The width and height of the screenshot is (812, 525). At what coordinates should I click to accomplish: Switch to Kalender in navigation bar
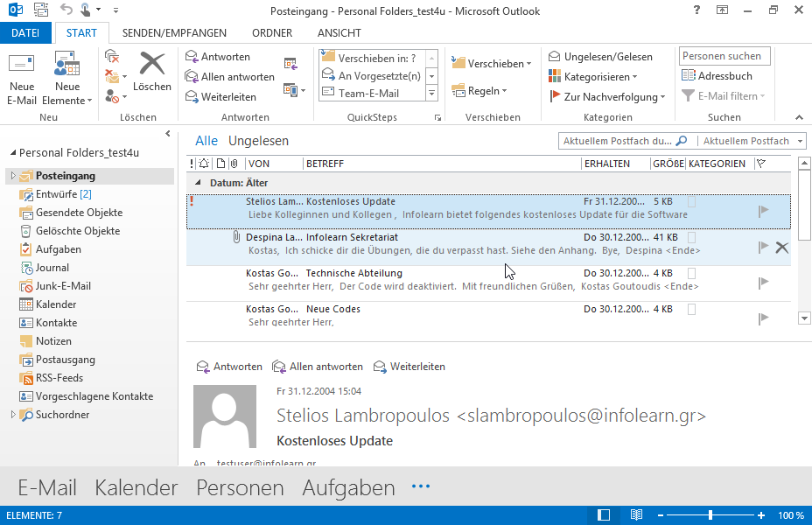[x=136, y=487]
